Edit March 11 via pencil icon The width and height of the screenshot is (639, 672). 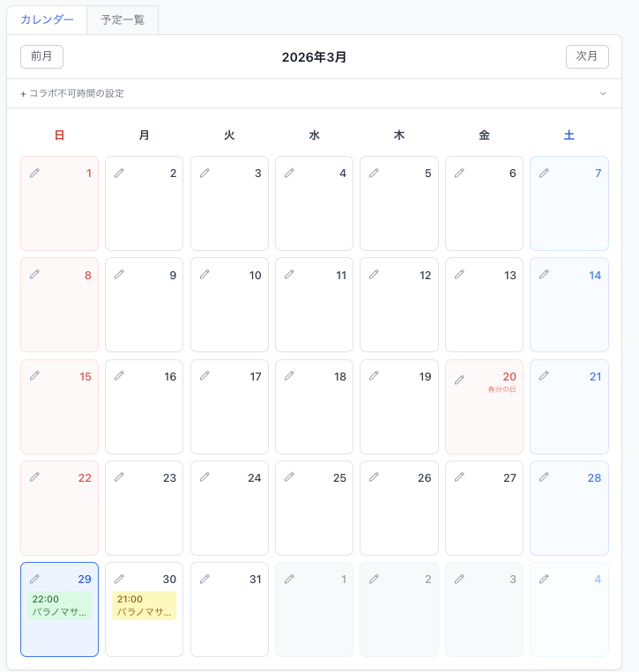pyautogui.click(x=289, y=274)
